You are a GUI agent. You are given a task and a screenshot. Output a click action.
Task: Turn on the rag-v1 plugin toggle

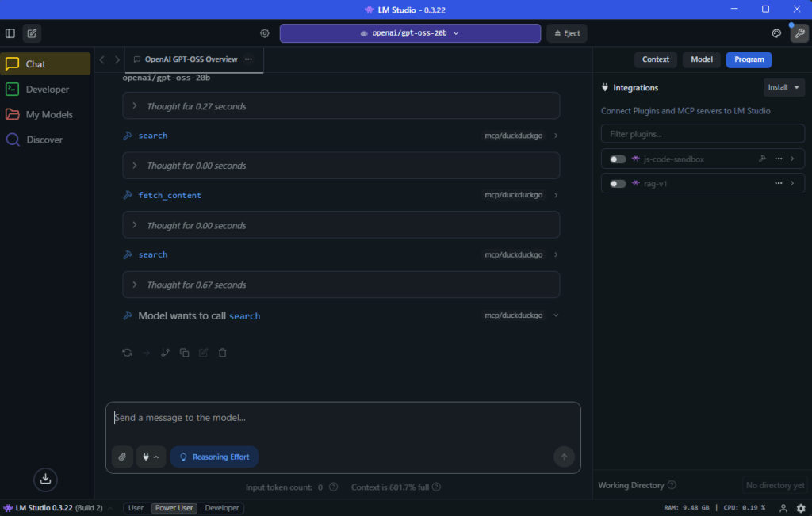(618, 184)
